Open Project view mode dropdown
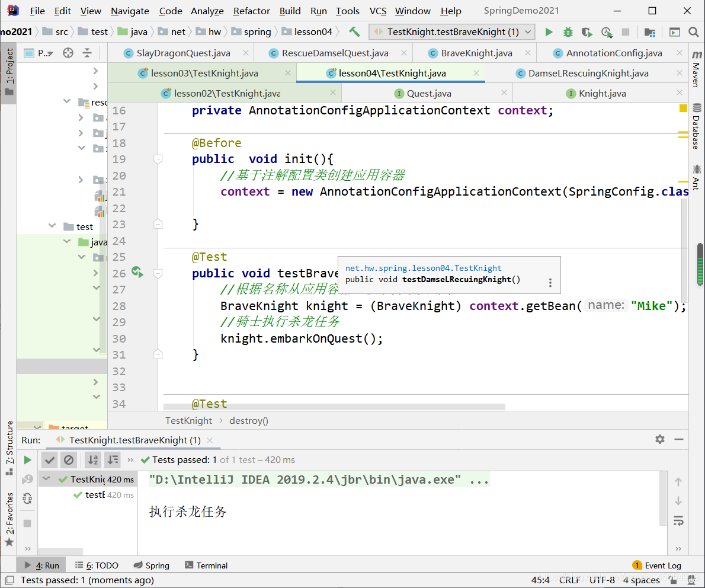This screenshot has width=705, height=588. pyautogui.click(x=46, y=53)
